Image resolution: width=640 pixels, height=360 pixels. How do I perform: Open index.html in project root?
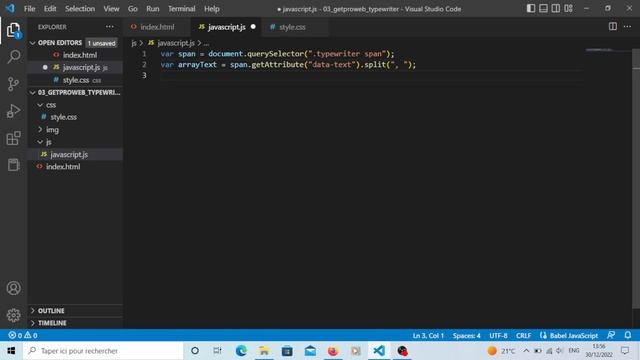pos(75,167)
